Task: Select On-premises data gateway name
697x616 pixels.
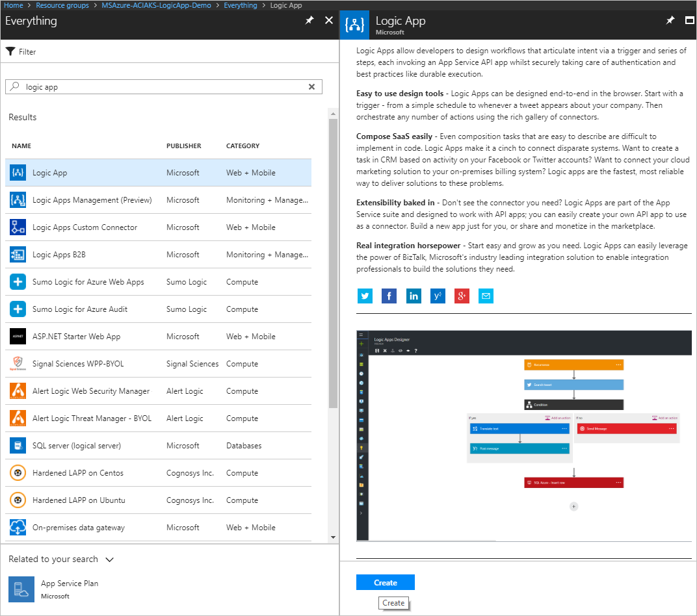Action: pyautogui.click(x=78, y=528)
